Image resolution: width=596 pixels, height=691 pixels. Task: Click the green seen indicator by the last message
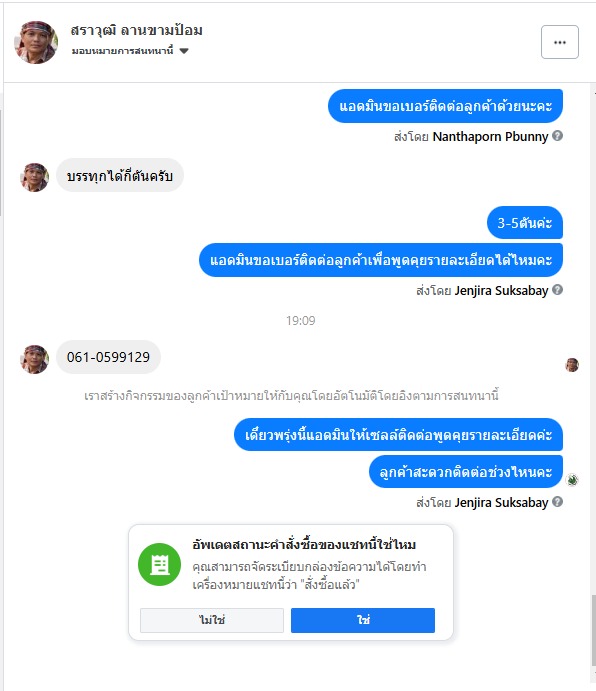tap(572, 480)
